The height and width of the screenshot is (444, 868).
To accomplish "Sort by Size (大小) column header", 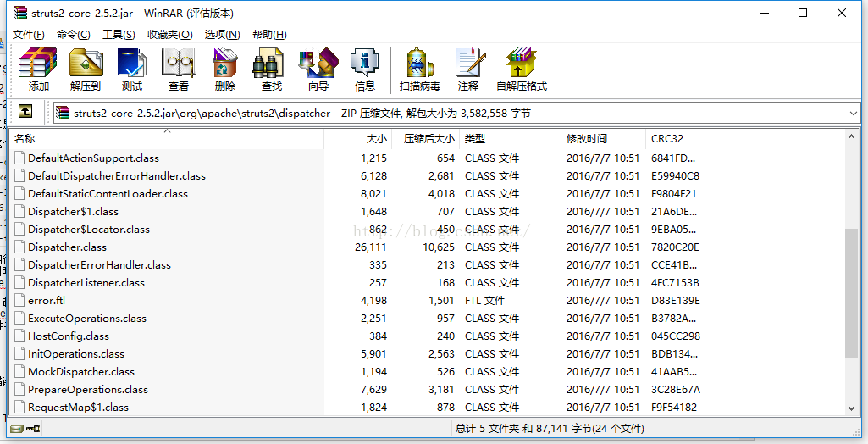I will point(357,138).
